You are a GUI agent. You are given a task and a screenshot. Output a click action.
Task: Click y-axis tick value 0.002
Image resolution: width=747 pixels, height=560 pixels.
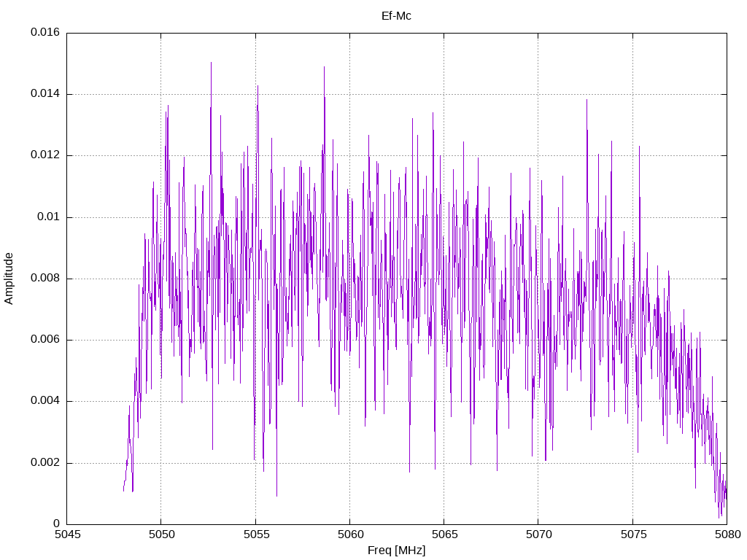(x=45, y=463)
